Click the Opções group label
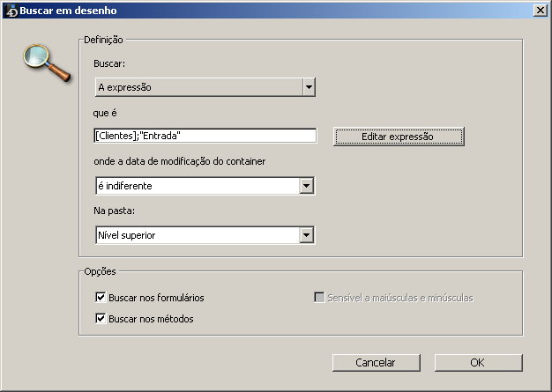The height and width of the screenshot is (392, 552). pos(100,270)
